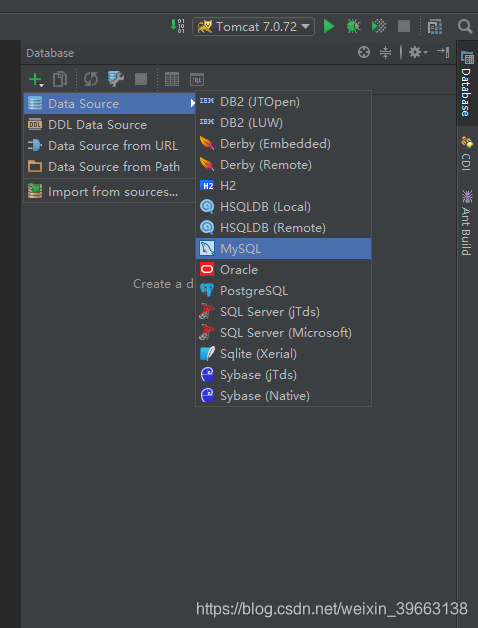Select Data Source from URL
This screenshot has height=628, width=478.
coord(109,145)
